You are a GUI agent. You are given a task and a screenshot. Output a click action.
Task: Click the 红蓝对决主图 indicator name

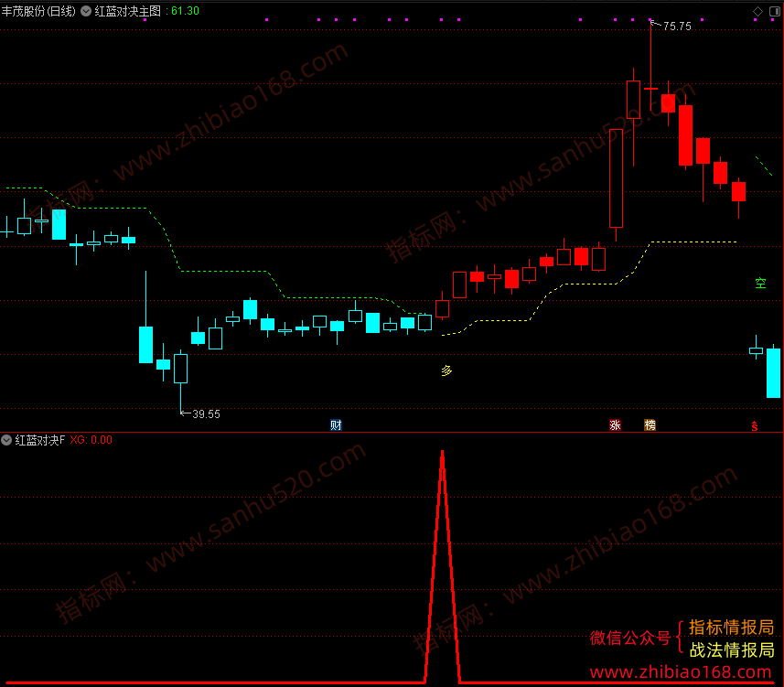[x=128, y=11]
